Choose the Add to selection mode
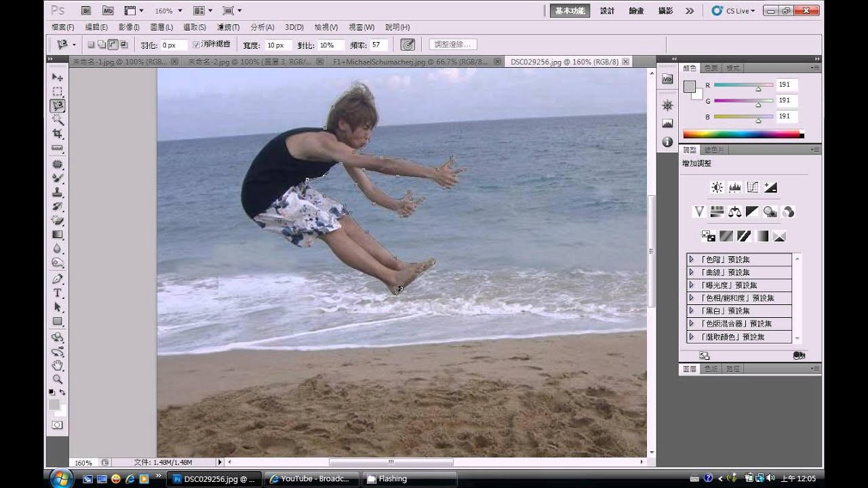Screen dimensions: 868x488 (x=102, y=45)
